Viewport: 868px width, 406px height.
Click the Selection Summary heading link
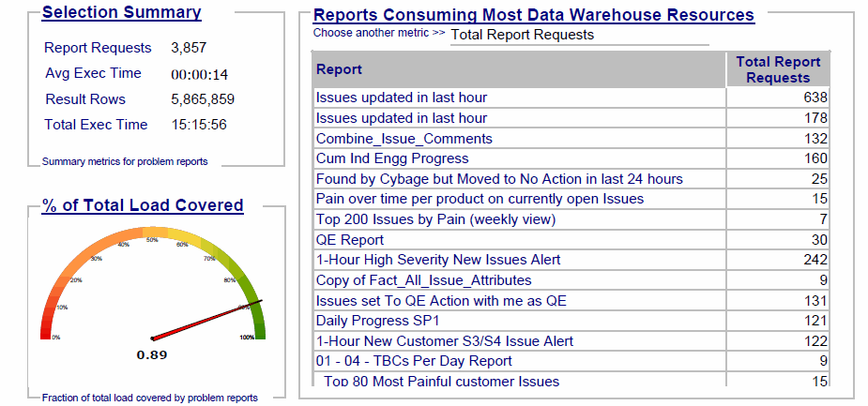pyautogui.click(x=121, y=12)
